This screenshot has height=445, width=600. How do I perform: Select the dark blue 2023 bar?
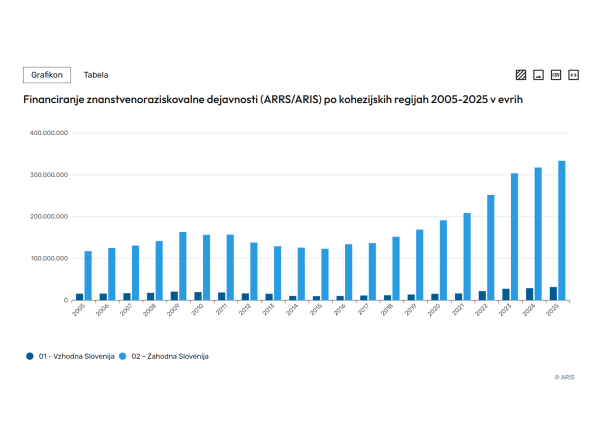[x=506, y=295]
